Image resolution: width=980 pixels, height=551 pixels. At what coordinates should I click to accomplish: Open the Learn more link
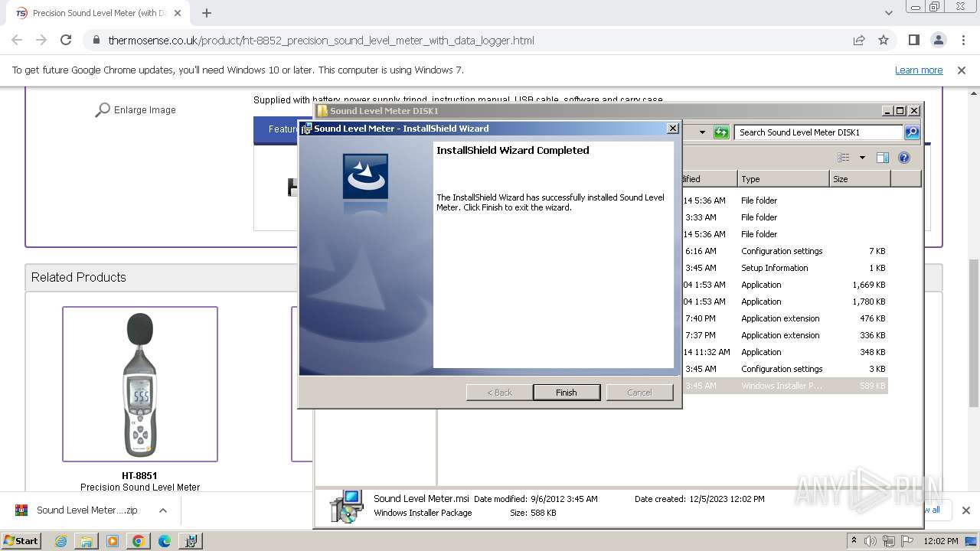(919, 70)
